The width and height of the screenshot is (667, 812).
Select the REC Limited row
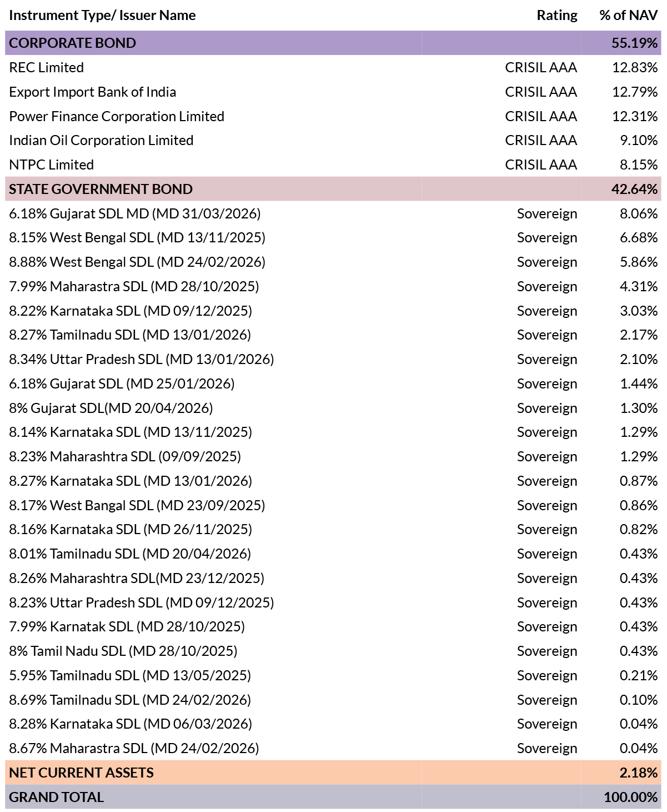(x=333, y=67)
